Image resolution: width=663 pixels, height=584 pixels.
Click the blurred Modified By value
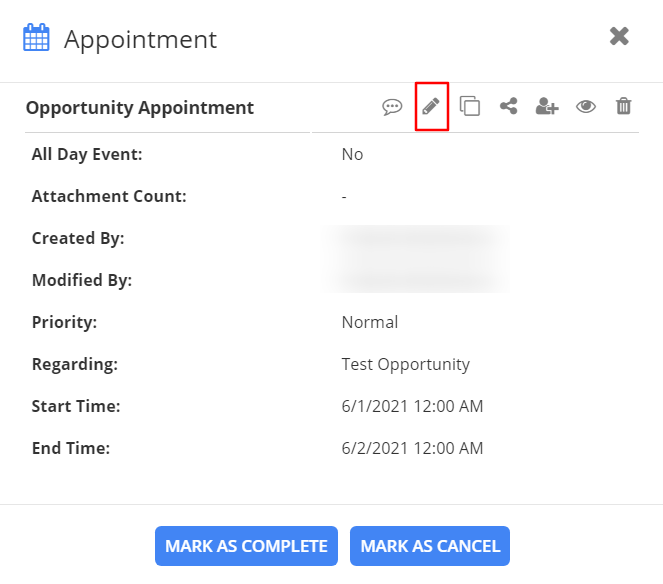point(415,280)
